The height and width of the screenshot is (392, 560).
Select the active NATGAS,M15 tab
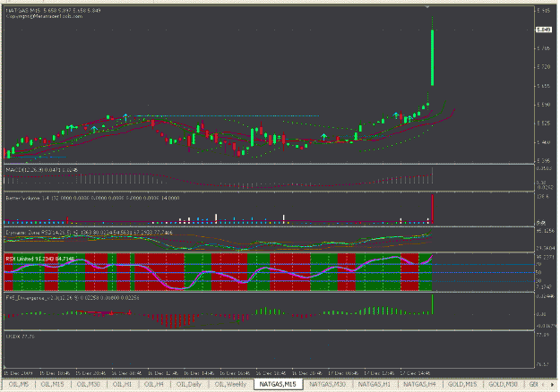pos(278,384)
